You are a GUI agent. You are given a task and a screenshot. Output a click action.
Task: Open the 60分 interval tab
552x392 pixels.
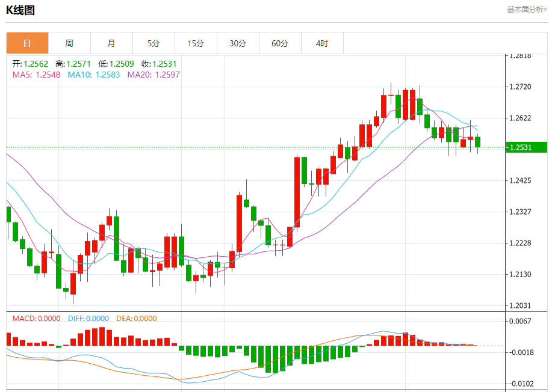click(x=281, y=43)
